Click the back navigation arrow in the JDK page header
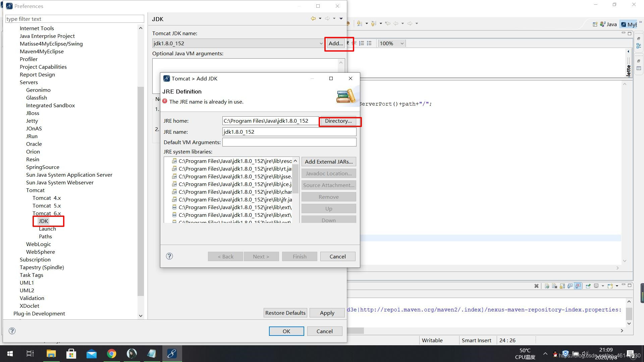Image resolution: width=644 pixels, height=362 pixels. [313, 19]
